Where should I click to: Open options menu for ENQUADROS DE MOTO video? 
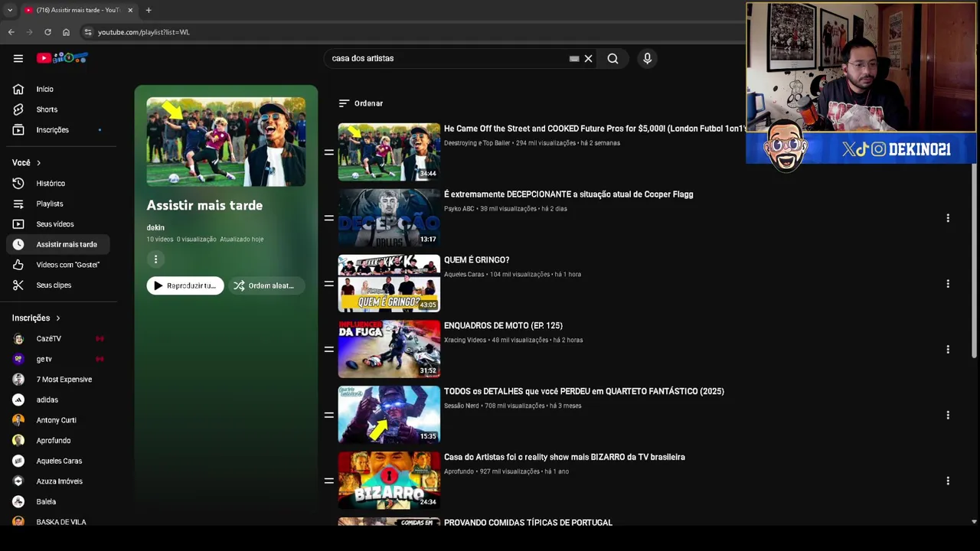(x=948, y=350)
